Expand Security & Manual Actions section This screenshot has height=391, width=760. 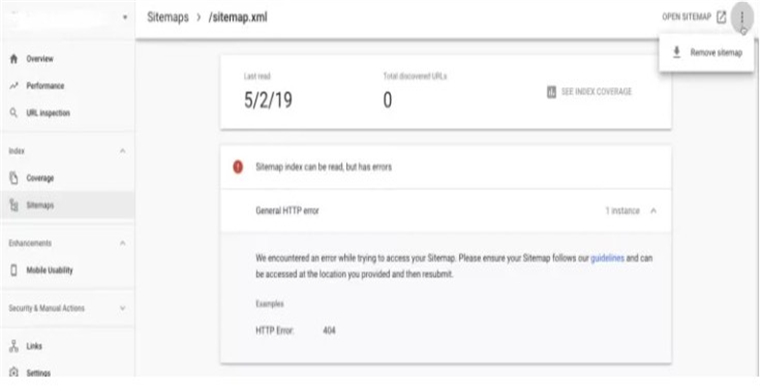click(123, 308)
